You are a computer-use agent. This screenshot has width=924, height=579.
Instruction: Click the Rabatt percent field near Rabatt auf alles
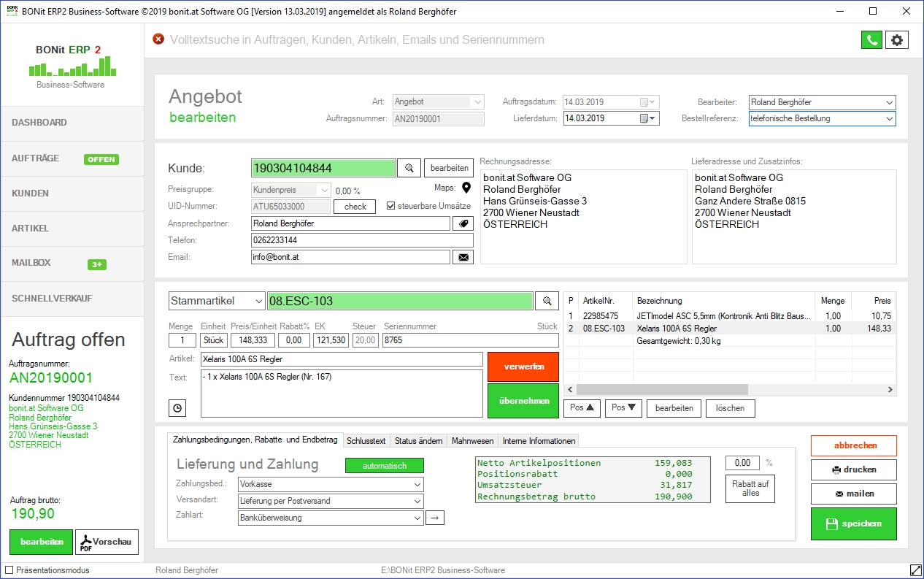tap(742, 463)
